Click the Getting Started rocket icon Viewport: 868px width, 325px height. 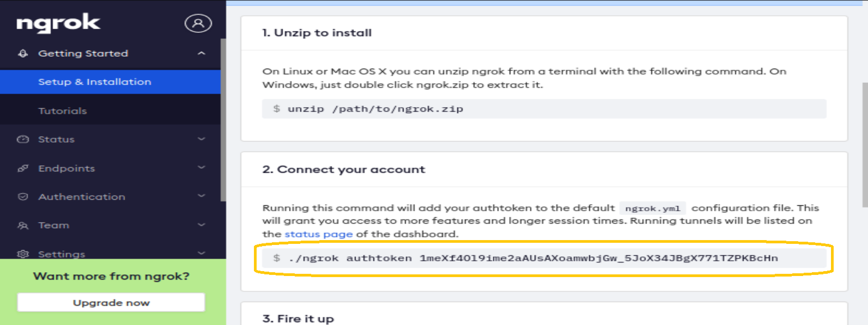point(23,53)
